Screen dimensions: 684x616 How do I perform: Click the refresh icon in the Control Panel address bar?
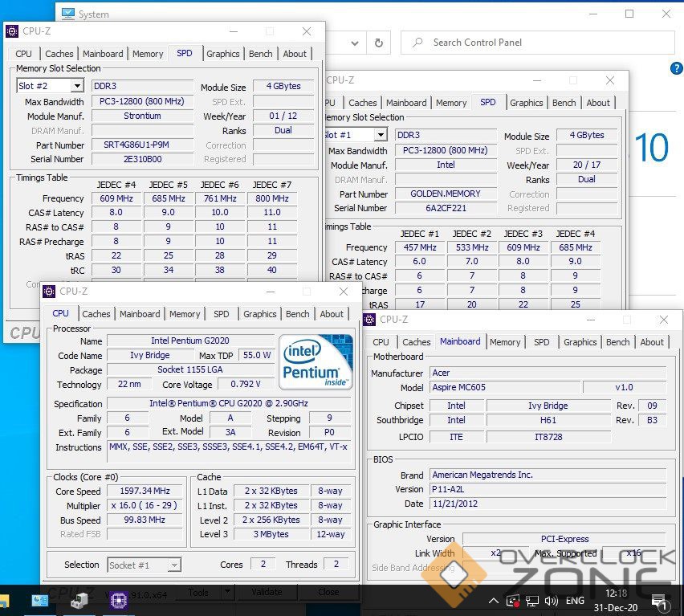click(x=378, y=43)
